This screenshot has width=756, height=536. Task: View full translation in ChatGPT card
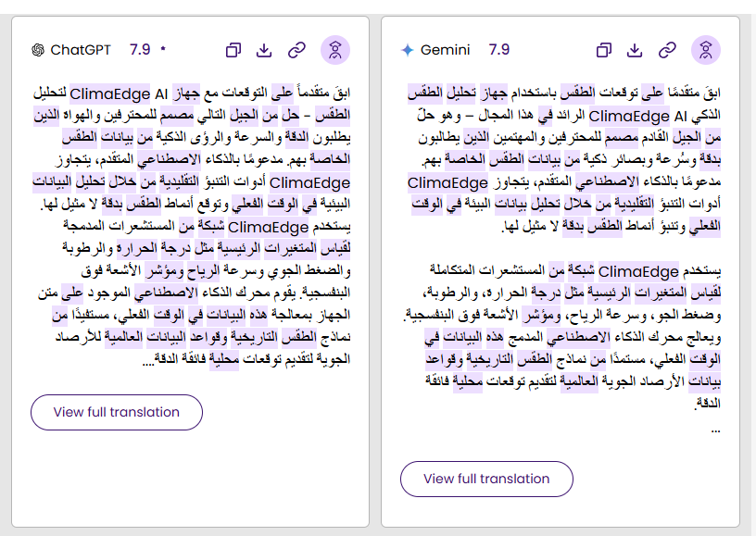[x=116, y=412]
